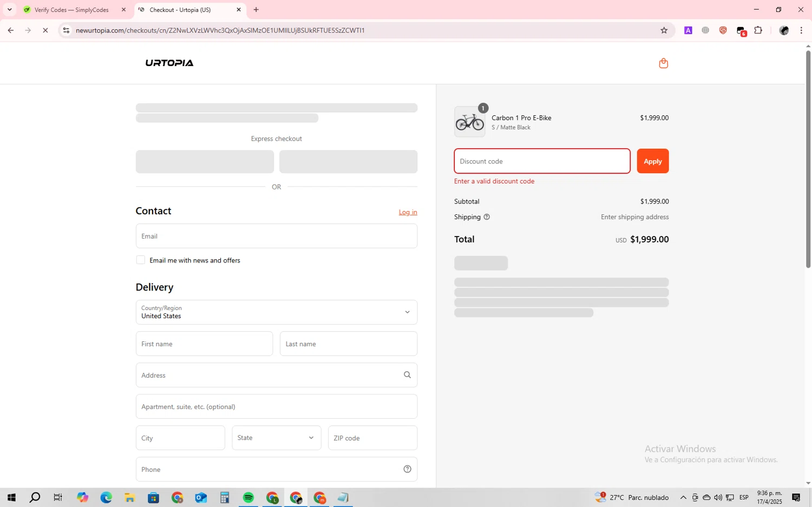Click the address search magnifier icon
812x507 pixels.
tap(407, 375)
